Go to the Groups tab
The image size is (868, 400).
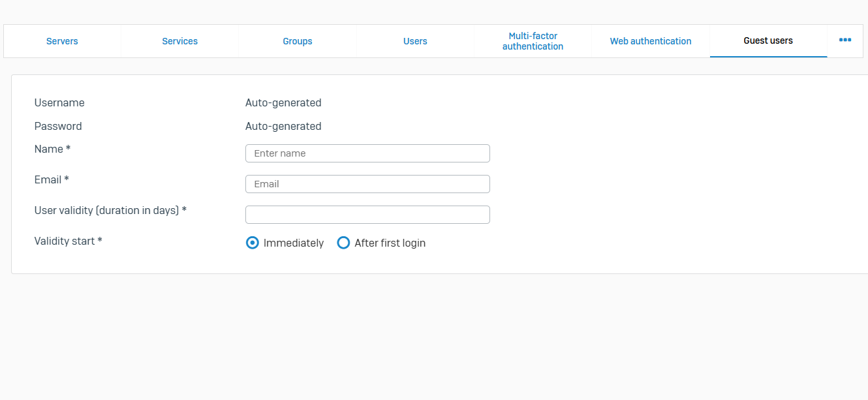(298, 41)
